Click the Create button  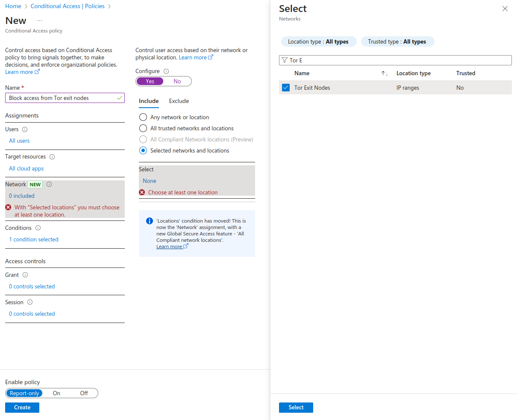point(22,407)
